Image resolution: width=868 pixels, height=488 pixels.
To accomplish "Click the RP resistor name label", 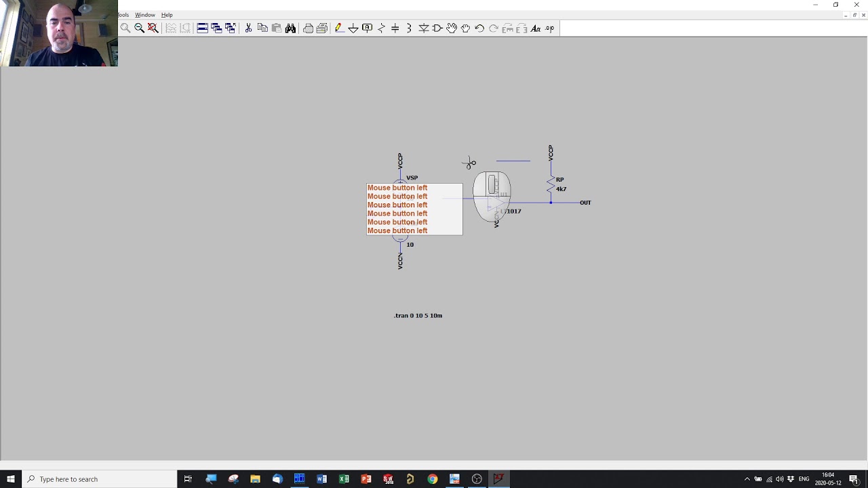I will coord(560,180).
